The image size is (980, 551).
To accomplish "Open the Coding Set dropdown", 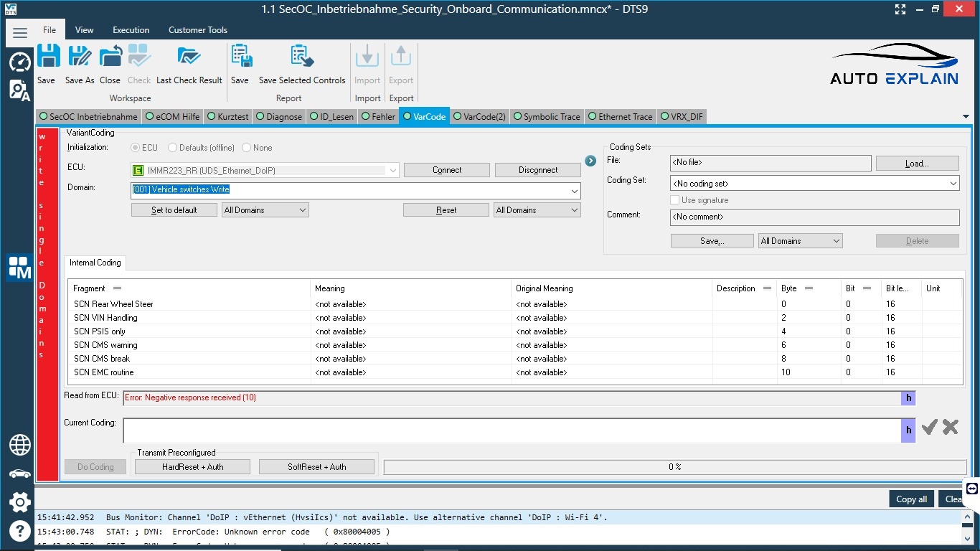I will coord(953,184).
